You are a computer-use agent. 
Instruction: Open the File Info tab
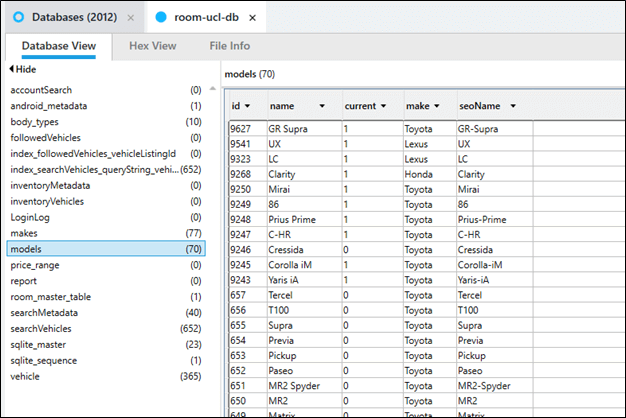230,46
